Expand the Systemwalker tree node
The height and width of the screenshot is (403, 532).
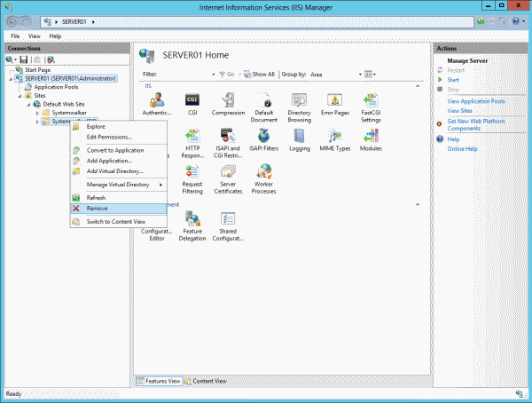37,113
